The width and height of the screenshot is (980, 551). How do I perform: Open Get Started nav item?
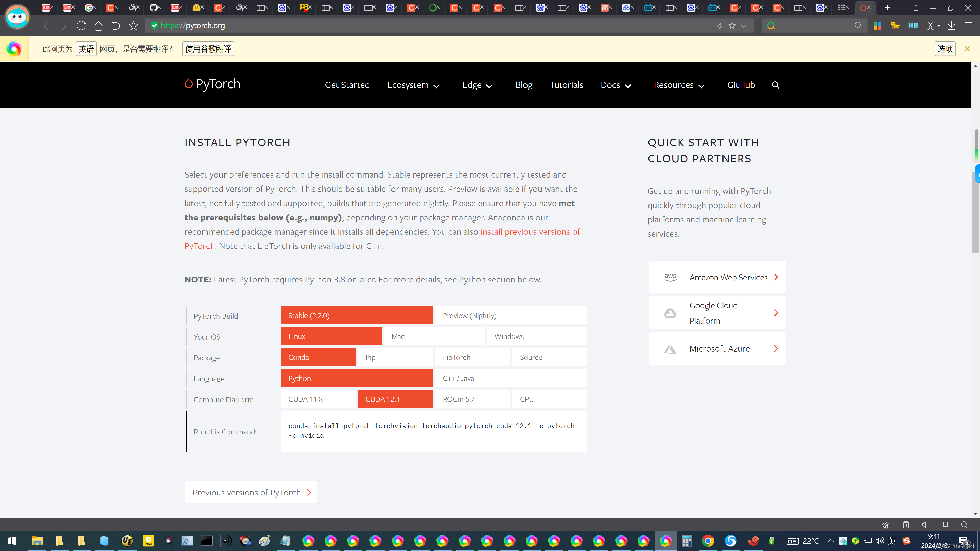(347, 85)
